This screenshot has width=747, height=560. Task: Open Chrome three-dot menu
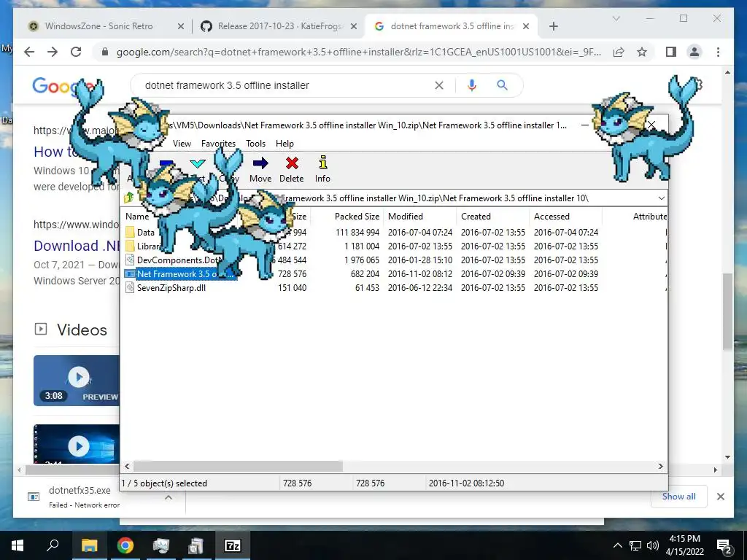[718, 52]
